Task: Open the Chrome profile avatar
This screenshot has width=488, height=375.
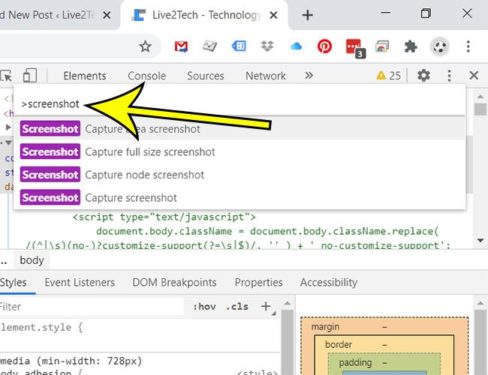Action: [440, 47]
